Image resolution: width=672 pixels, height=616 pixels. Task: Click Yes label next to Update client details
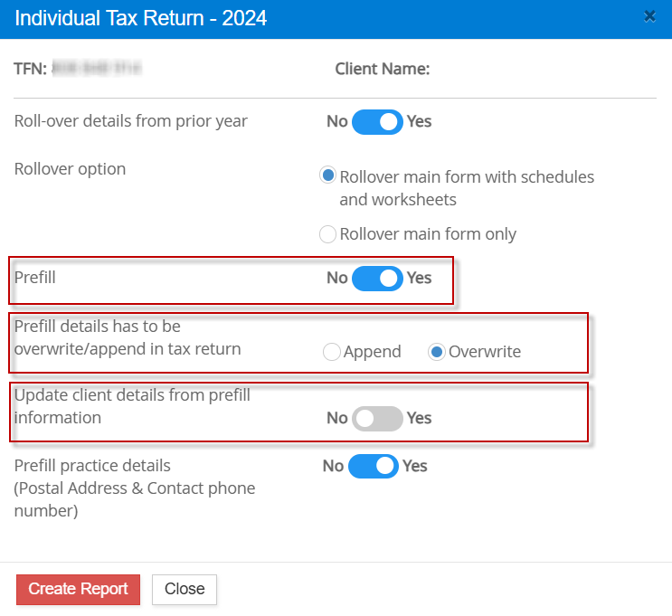[x=419, y=419]
